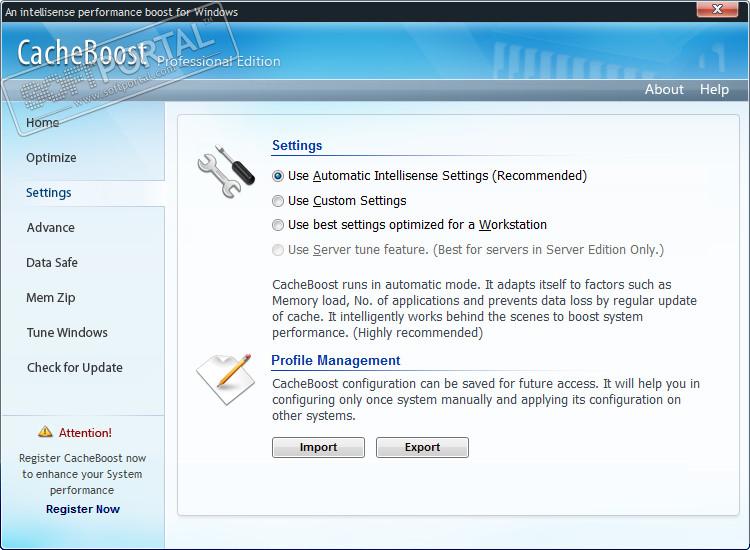This screenshot has width=750, height=550.
Task: Select Use Automatic Intellisense Settings radio button
Action: [278, 176]
